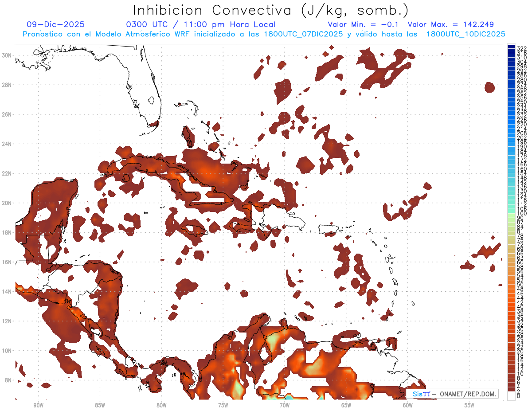Screen dimensions: 532x411
Task: Click the '80W' longitude label
Action: (161, 405)
